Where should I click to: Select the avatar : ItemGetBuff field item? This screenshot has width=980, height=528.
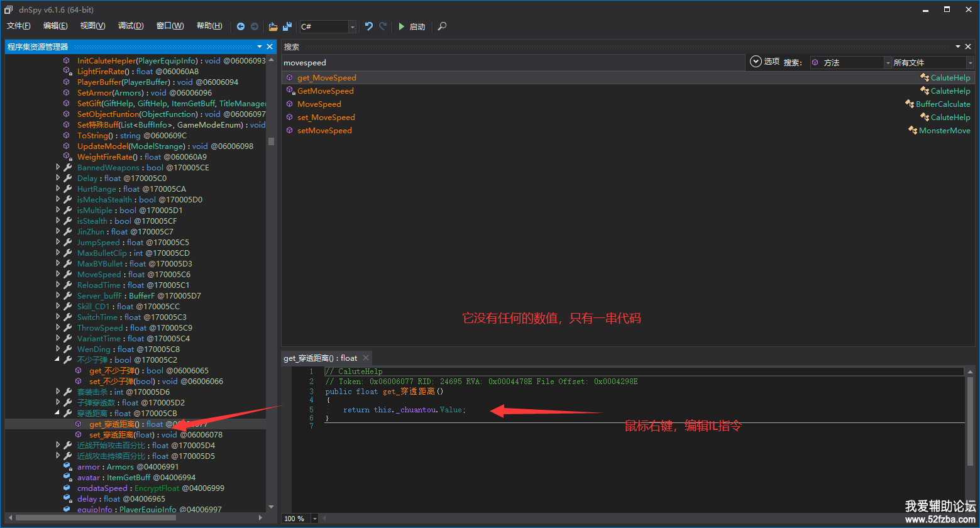point(136,477)
